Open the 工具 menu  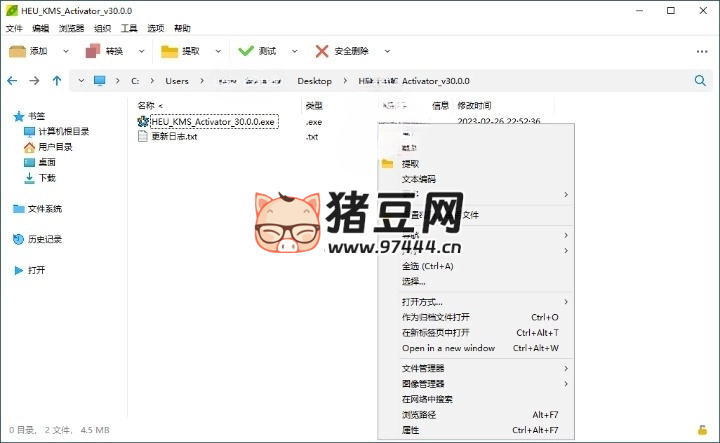(x=129, y=28)
